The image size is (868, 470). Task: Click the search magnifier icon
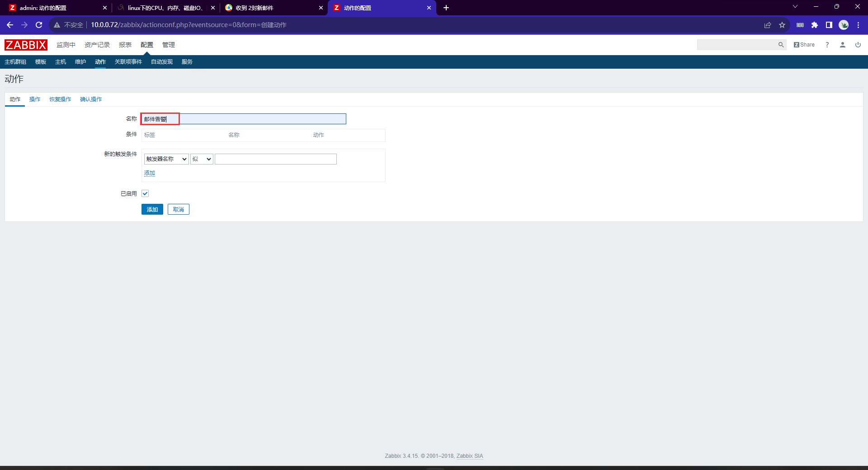781,45
